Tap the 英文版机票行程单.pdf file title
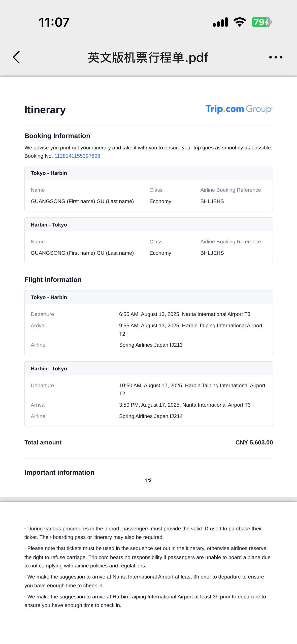This screenshot has height=644, width=297. click(x=148, y=58)
